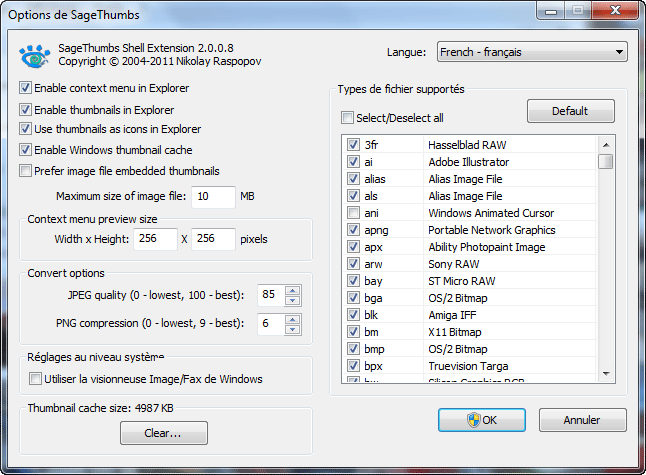
Task: Click the Clear... cache button
Action: coord(164,433)
